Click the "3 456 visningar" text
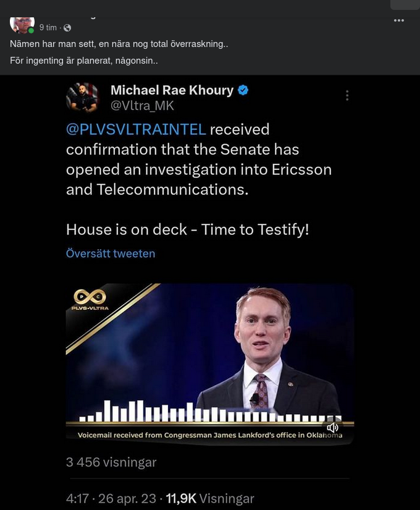The width and height of the screenshot is (420, 510). (111, 462)
